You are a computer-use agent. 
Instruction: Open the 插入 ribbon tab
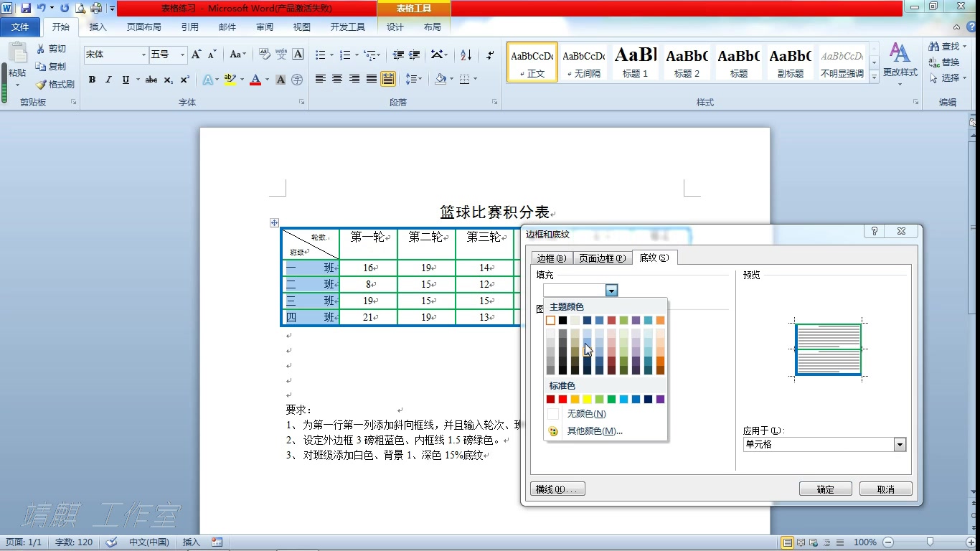pos(98,27)
